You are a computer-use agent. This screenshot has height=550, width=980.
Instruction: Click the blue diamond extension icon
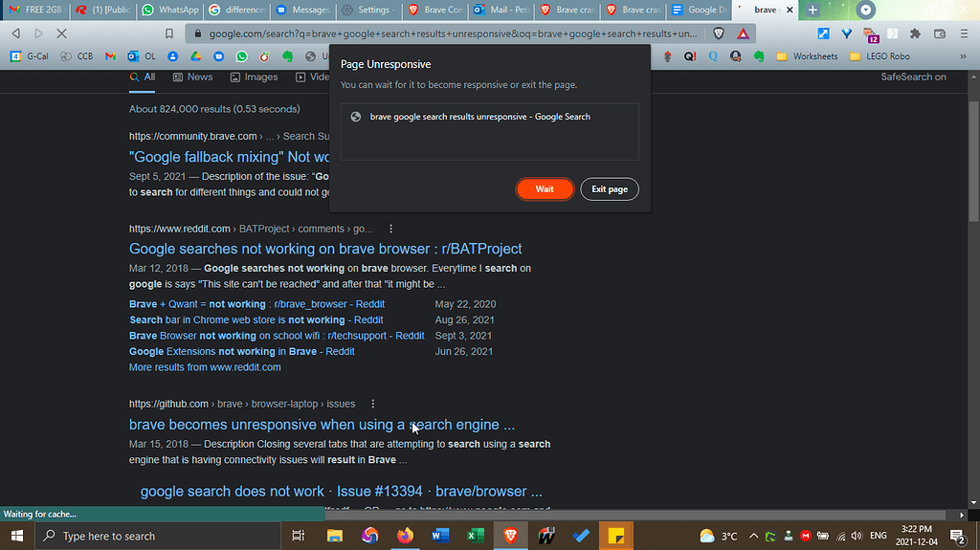[x=846, y=33]
